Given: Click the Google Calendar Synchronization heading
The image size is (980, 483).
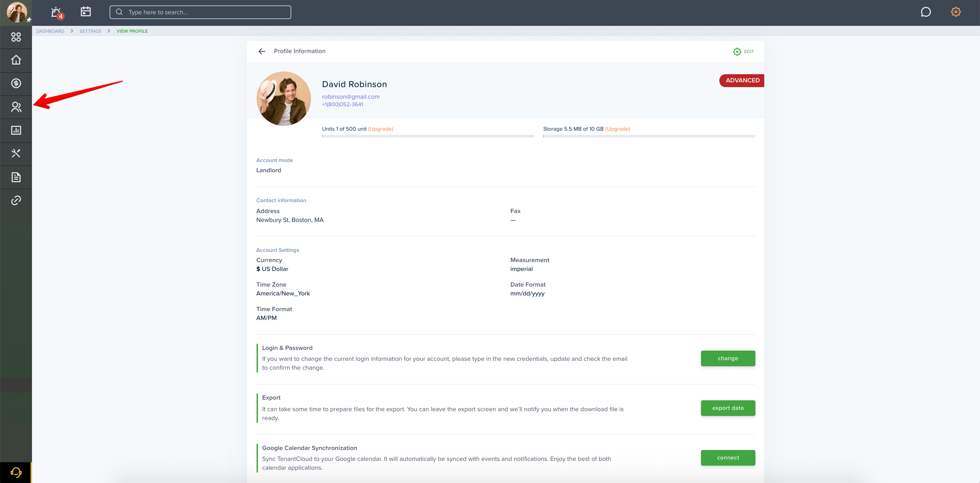Looking at the screenshot, I should click(x=309, y=448).
